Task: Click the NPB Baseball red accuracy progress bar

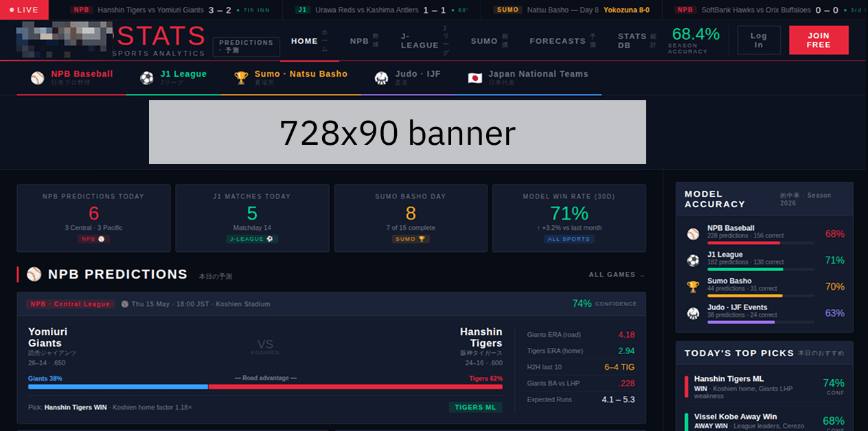Action: (x=744, y=243)
